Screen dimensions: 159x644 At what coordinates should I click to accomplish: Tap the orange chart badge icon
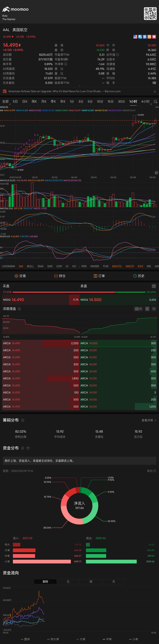point(149,37)
